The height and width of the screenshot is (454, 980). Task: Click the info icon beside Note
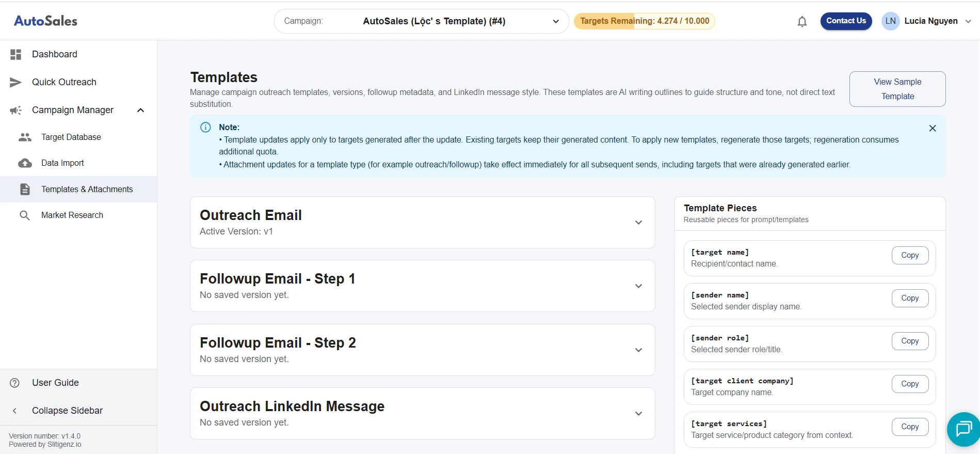tap(205, 127)
